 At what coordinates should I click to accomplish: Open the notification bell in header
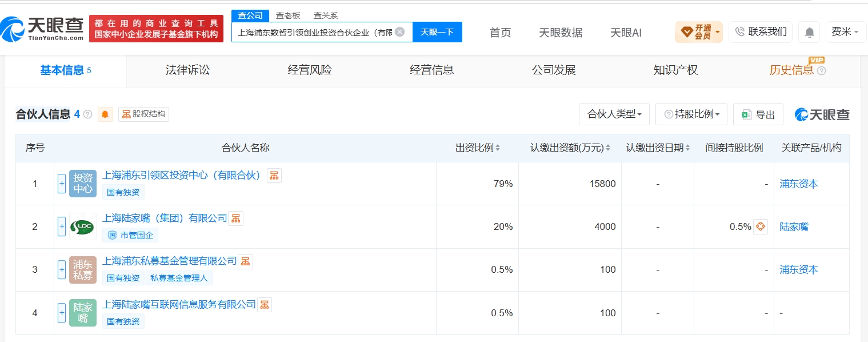pos(809,32)
